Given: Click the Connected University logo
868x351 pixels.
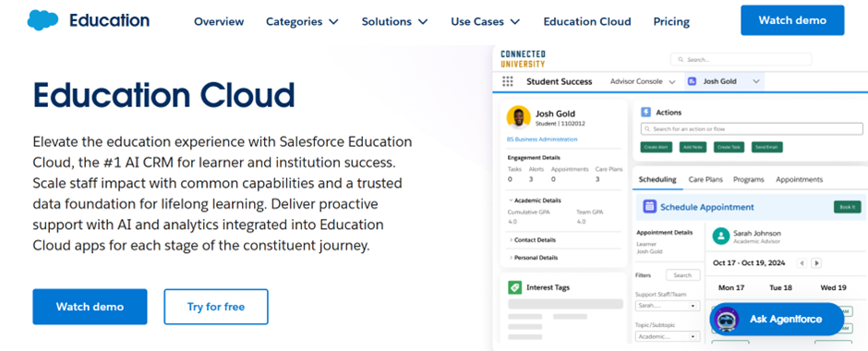Looking at the screenshot, I should (523, 59).
